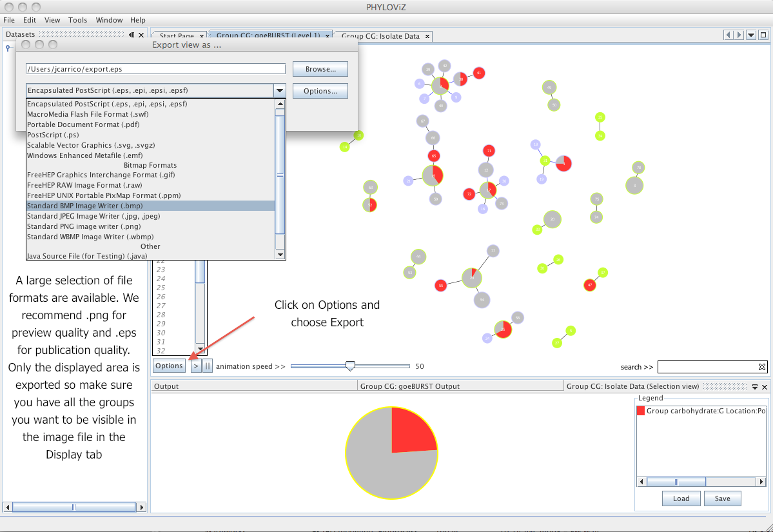Switch to Isolate Data (Selection view) tab
The width and height of the screenshot is (773, 532).
[x=632, y=386]
